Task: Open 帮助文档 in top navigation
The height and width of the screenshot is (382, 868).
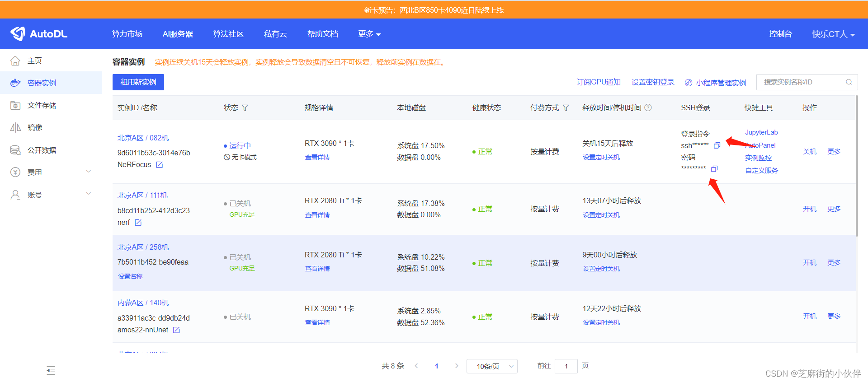Action: pyautogui.click(x=322, y=34)
